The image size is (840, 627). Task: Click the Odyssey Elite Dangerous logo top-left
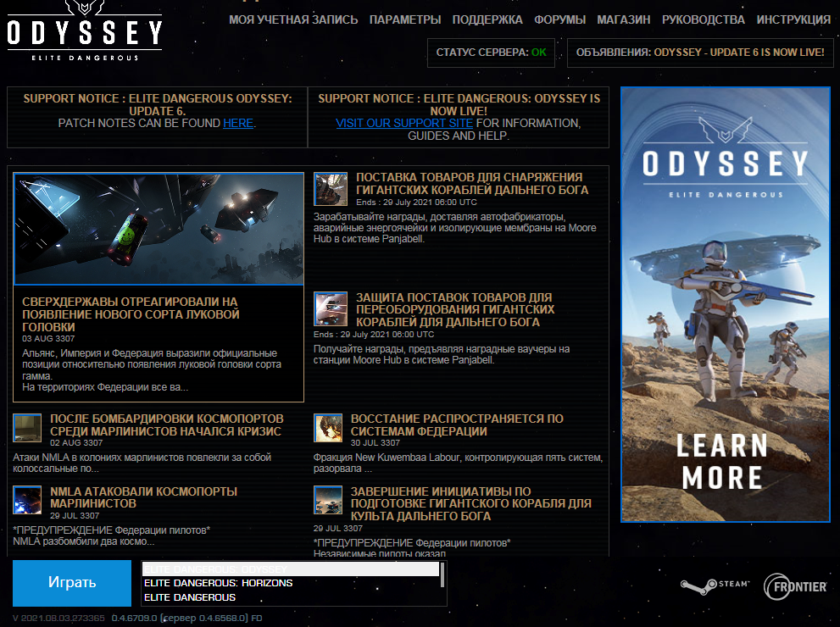(x=84, y=31)
